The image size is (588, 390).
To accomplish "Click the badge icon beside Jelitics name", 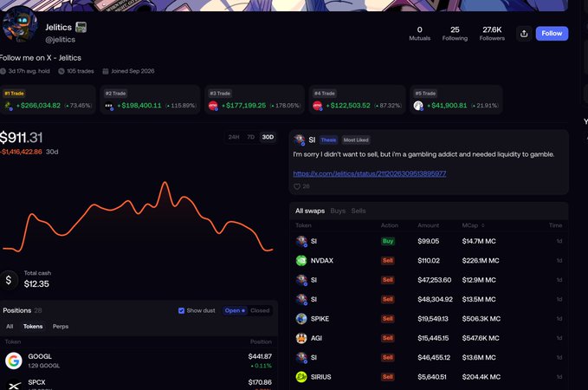I will coord(81,27).
